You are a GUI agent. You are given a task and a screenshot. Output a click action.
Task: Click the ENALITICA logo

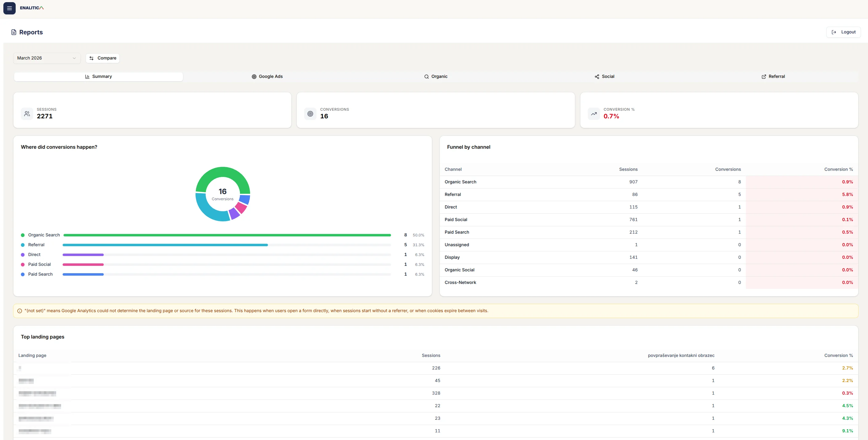(31, 7)
